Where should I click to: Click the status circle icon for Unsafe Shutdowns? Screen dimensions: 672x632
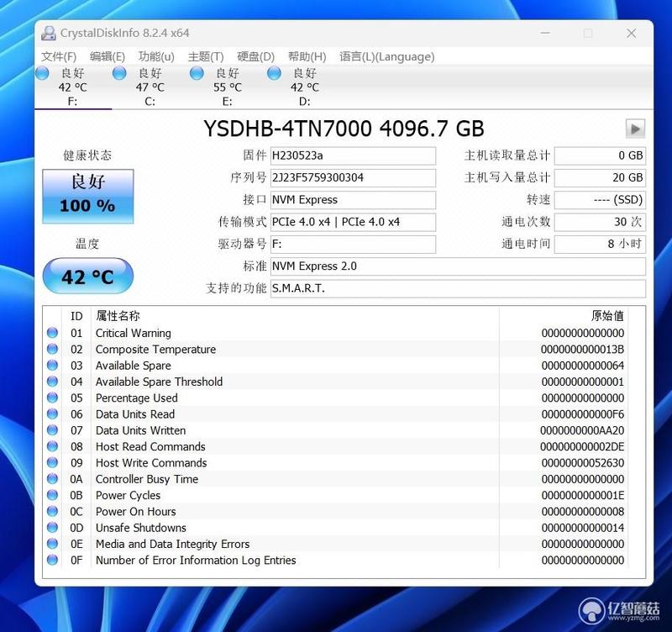pos(52,528)
